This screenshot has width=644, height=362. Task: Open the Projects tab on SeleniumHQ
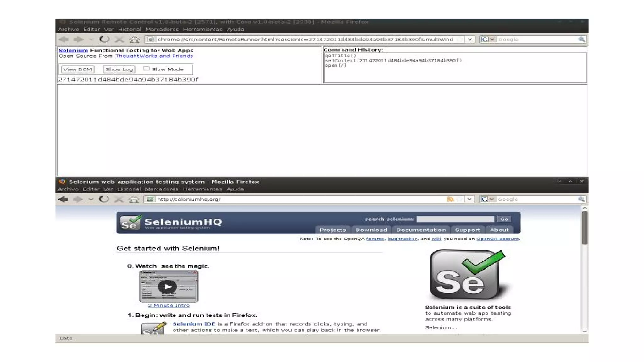333,230
